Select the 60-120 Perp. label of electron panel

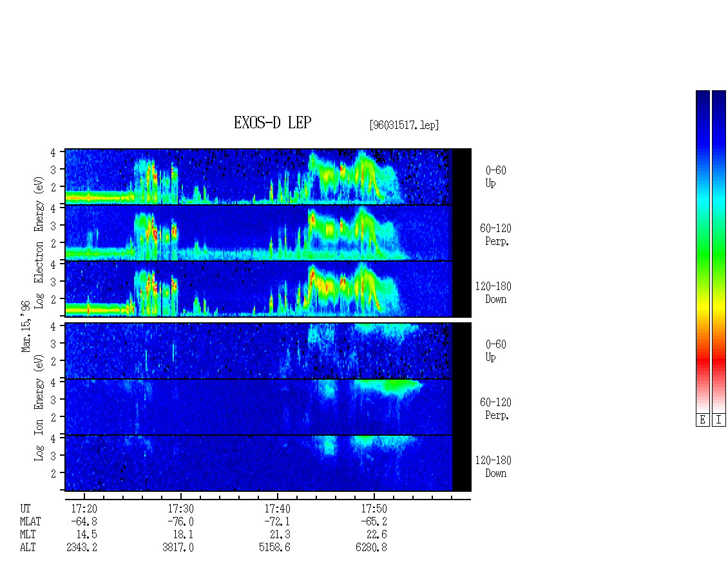coord(495,235)
